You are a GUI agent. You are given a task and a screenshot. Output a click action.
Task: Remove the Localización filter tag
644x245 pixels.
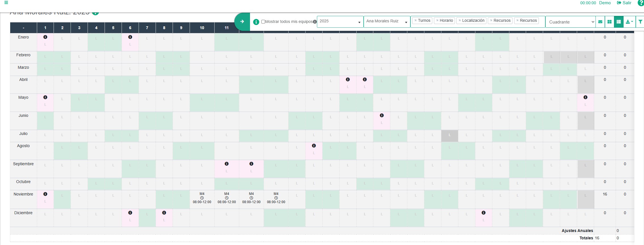[460, 20]
